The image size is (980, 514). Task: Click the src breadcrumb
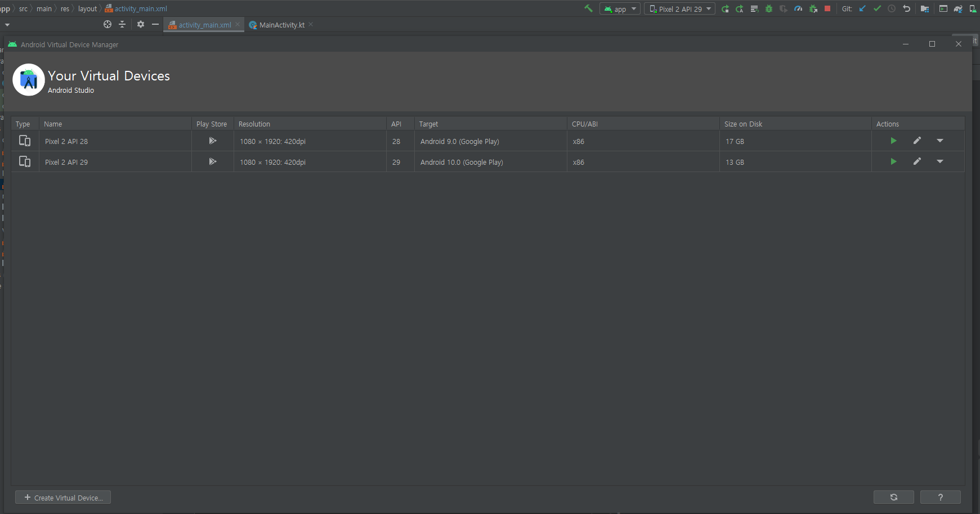coord(23,8)
